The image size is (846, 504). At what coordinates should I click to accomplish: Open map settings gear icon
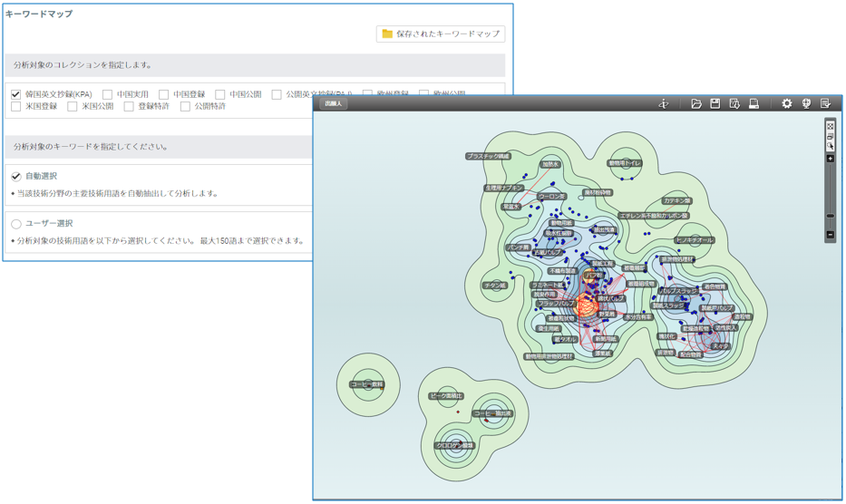(x=787, y=104)
